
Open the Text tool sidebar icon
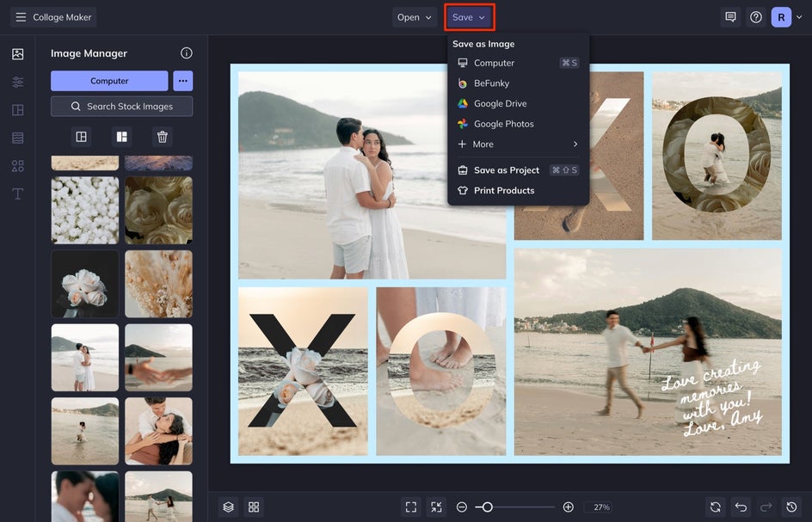(17, 193)
